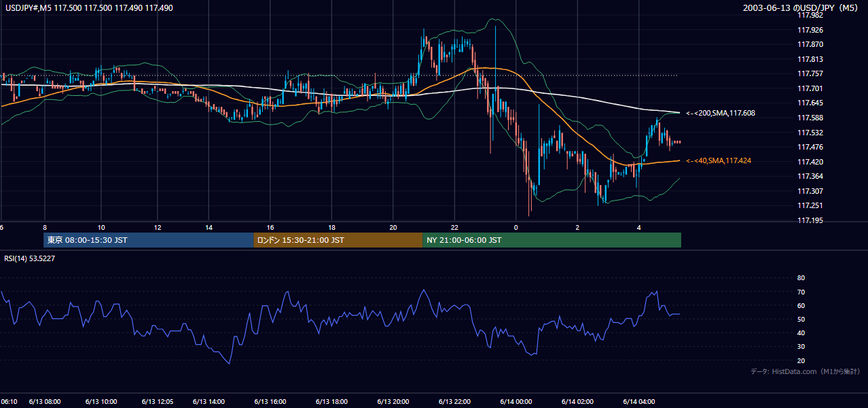Click RSI axis level 80
The width and height of the screenshot is (868, 408).
[x=801, y=278]
